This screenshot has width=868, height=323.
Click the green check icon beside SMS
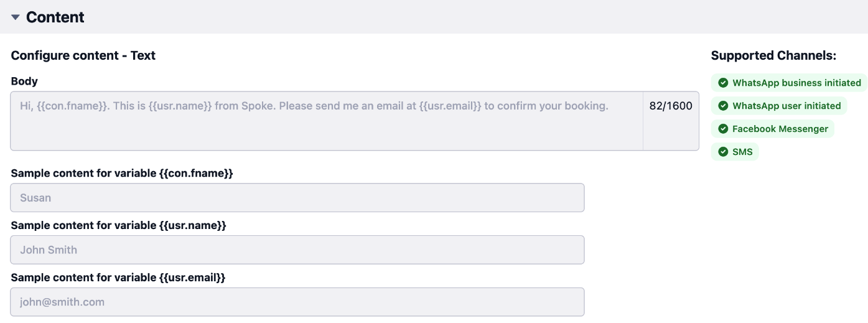point(723,152)
